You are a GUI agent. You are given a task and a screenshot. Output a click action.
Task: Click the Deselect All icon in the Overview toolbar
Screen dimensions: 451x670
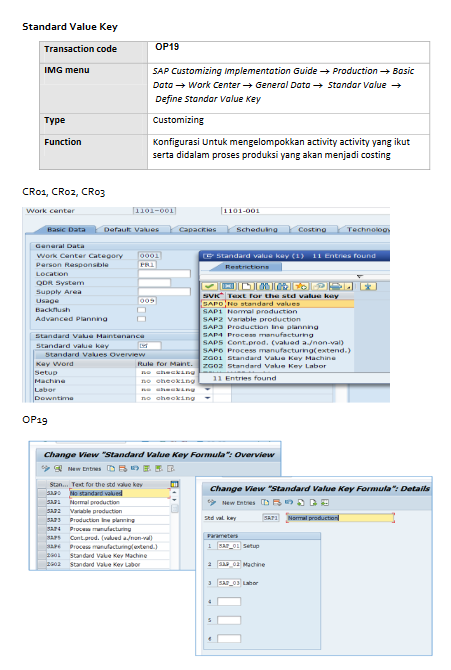coord(171,468)
